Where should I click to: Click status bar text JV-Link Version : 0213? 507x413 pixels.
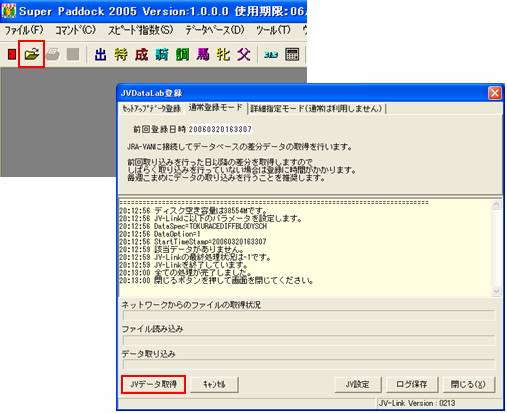tap(417, 403)
